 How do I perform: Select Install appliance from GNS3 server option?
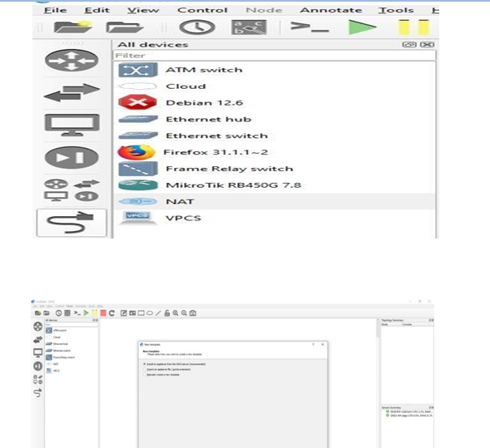(175, 364)
